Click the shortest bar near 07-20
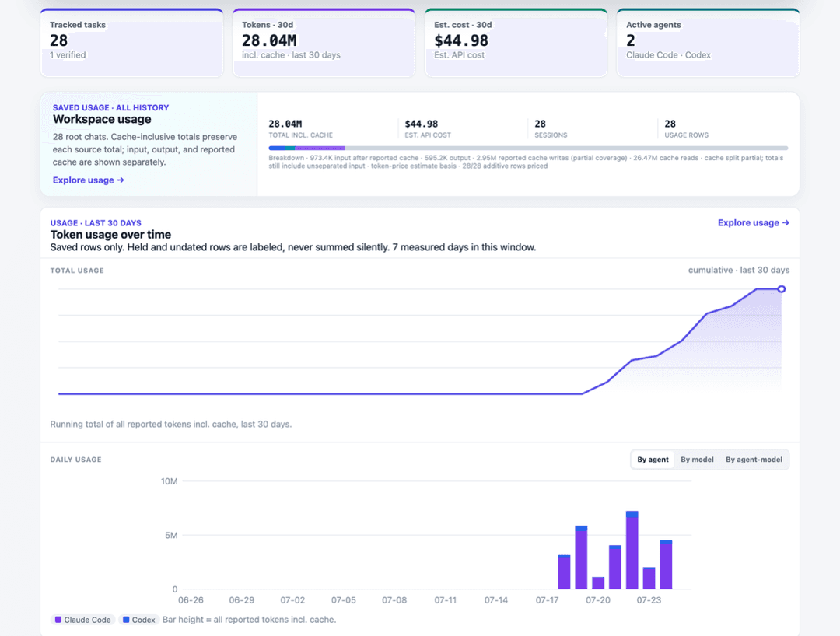The image size is (840, 636). pyautogui.click(x=598, y=583)
